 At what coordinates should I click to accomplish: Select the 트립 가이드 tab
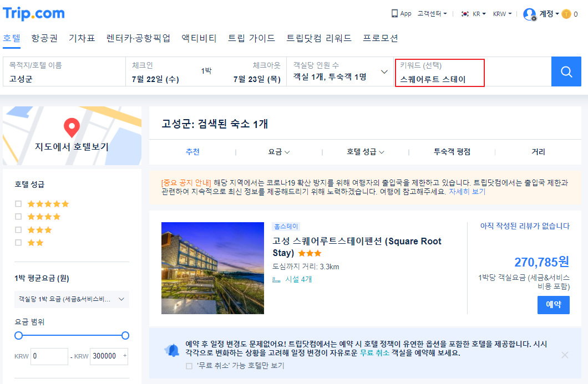[252, 38]
